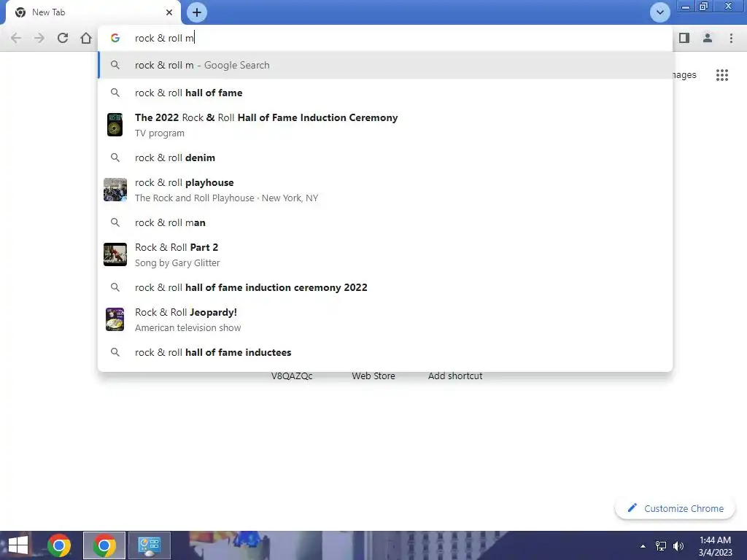Screen dimensions: 747x560
Task: Click the Add shortcut button
Action: click(x=455, y=376)
